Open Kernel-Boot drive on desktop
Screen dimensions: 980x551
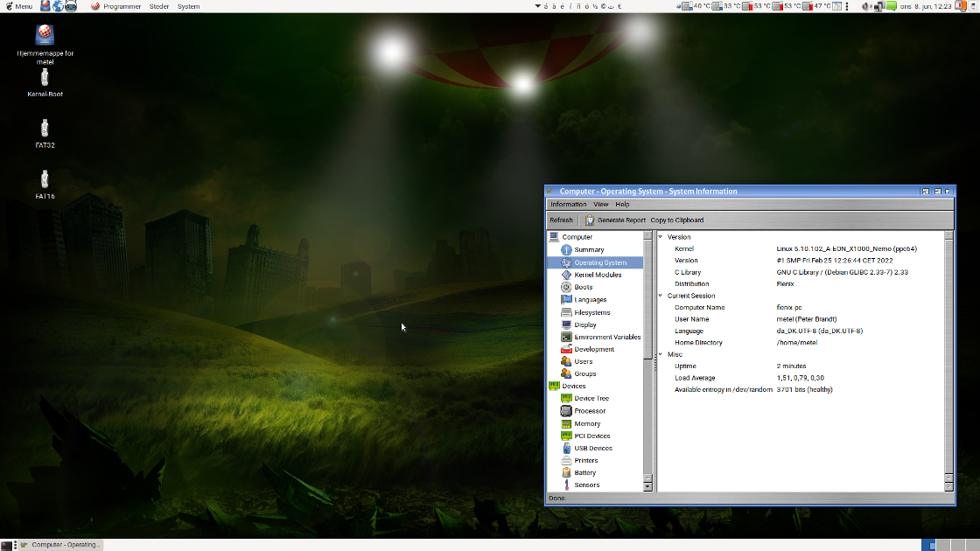coord(45,79)
